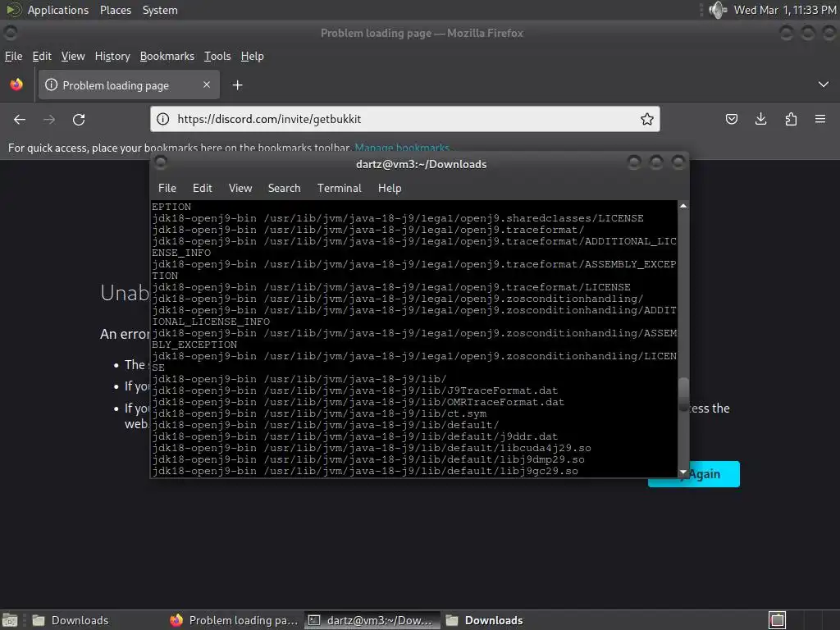Open the Places menu

click(115, 10)
